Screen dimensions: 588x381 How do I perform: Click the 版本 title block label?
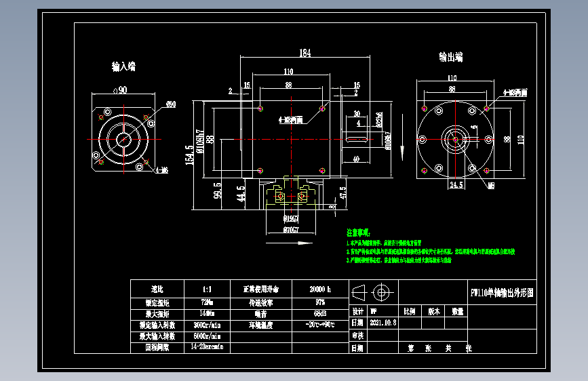[434, 312]
